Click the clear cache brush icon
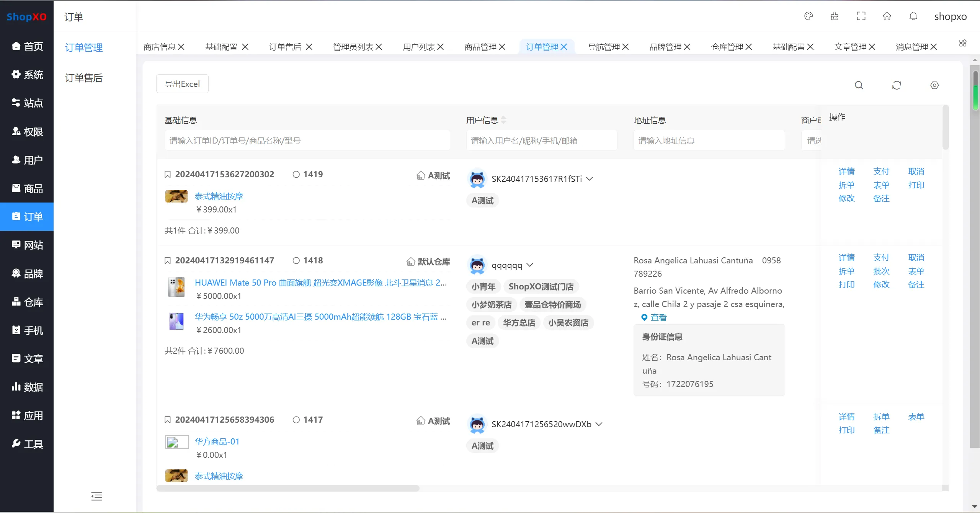The width and height of the screenshot is (980, 513). pyautogui.click(x=835, y=16)
